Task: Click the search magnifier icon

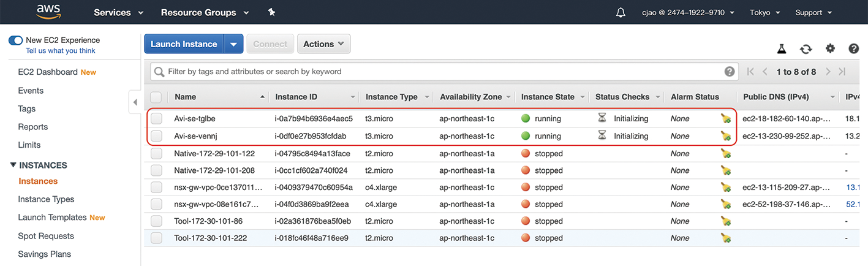Action: pos(159,72)
